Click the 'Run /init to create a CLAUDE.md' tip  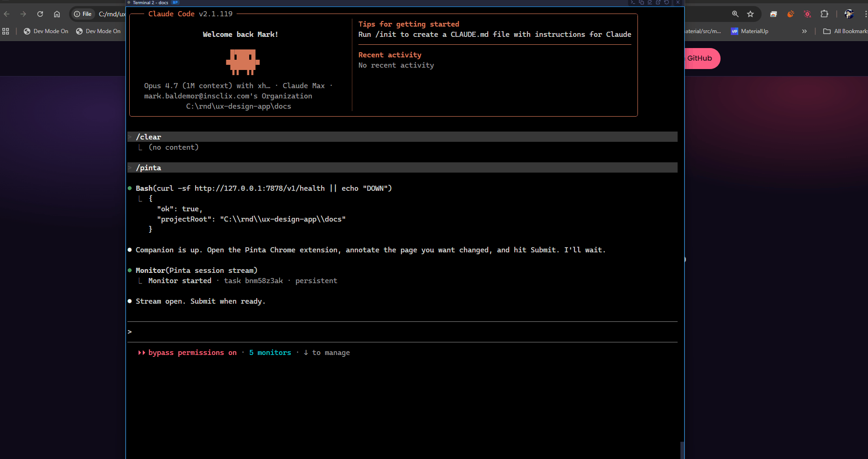[x=495, y=35]
